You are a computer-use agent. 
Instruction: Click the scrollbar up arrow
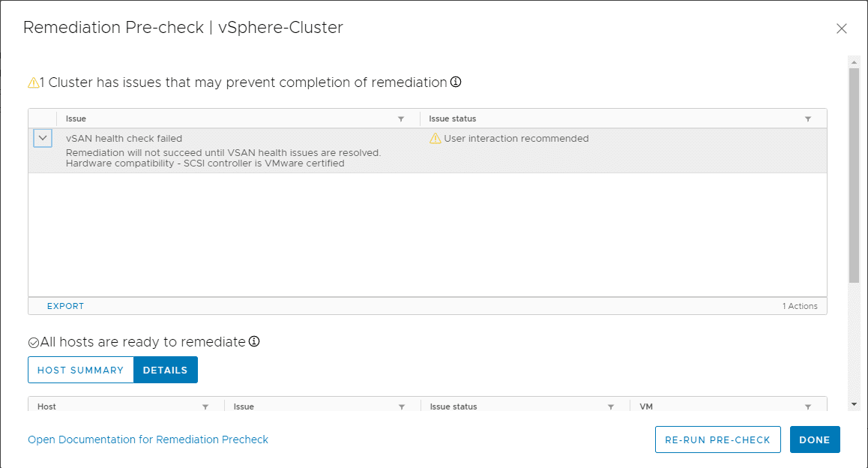coord(854,61)
